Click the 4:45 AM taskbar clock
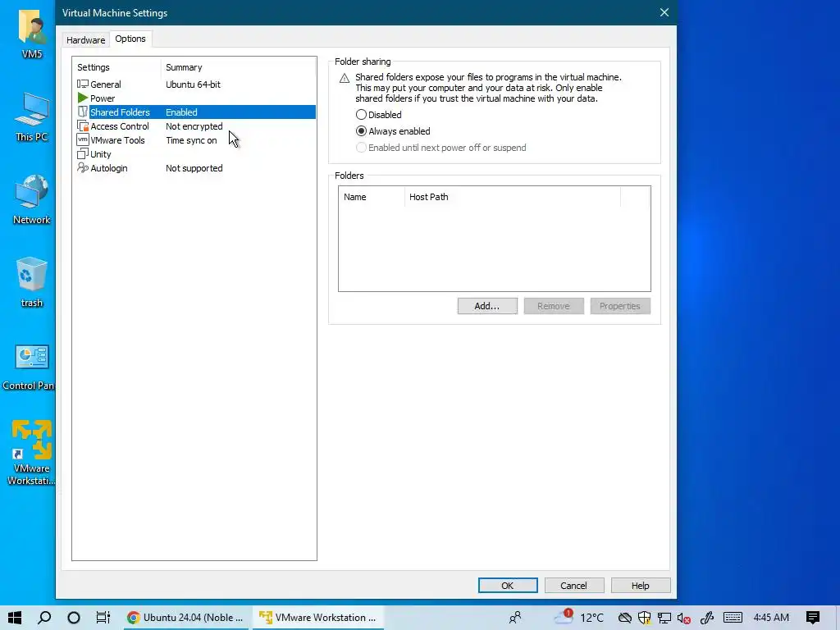Screen dimensions: 840x630 tap(771, 618)
